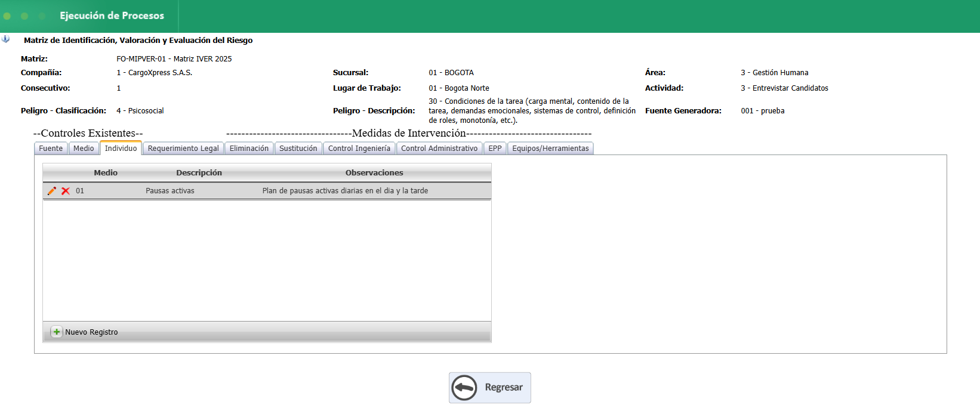Click the '30 - Condiciones de la tarea' description

[x=532, y=111]
